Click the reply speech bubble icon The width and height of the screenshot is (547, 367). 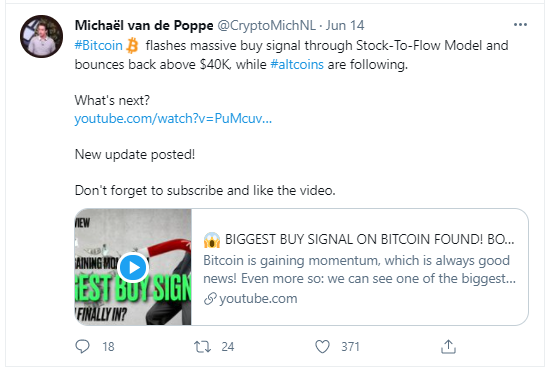(x=82, y=347)
